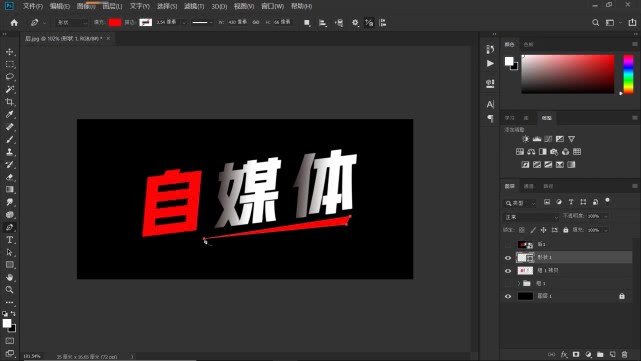Select the Pen tool in the toolbox
Screen dimensions: 641x361
coord(10,227)
